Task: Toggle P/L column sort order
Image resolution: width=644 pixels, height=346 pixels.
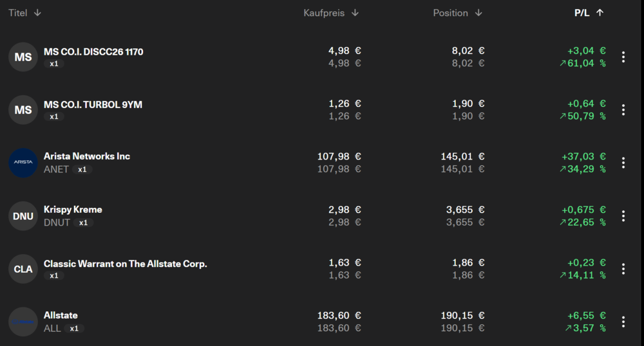Action: click(589, 13)
